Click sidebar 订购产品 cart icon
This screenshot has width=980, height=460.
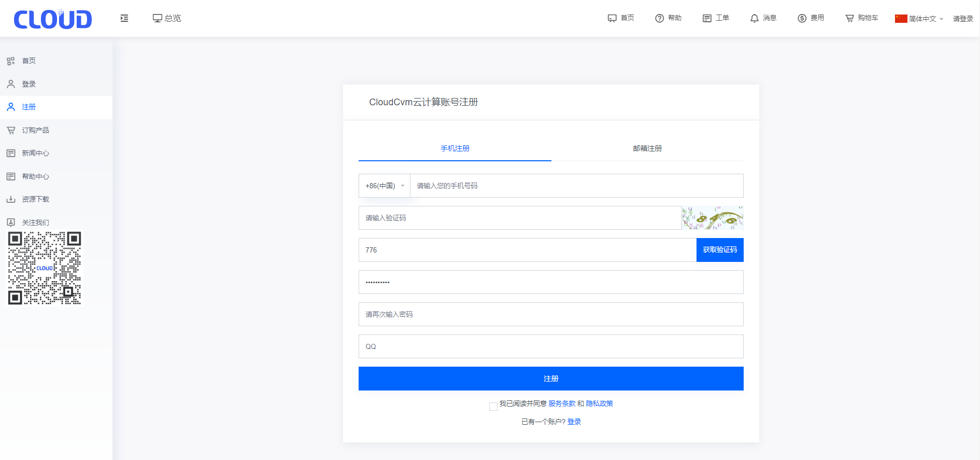click(x=11, y=130)
